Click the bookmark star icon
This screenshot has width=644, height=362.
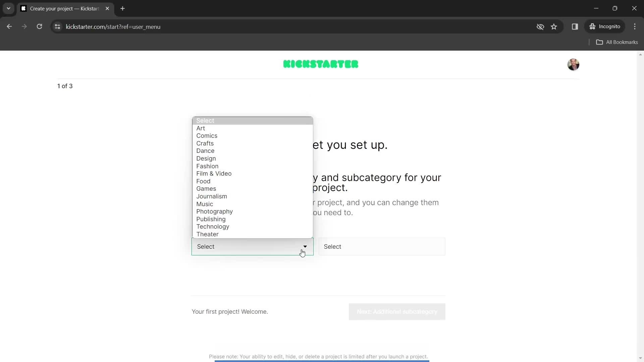pyautogui.click(x=554, y=26)
